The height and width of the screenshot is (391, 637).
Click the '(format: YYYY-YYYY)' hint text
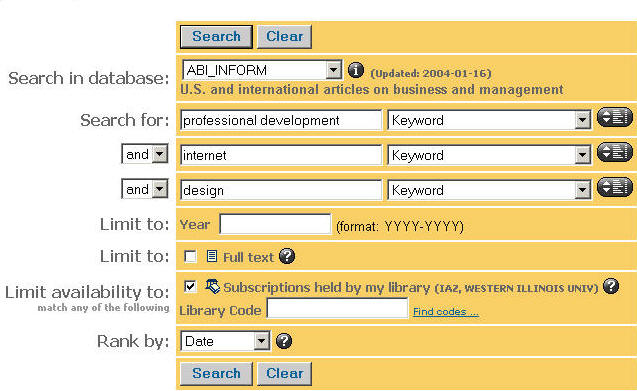pyautogui.click(x=400, y=226)
